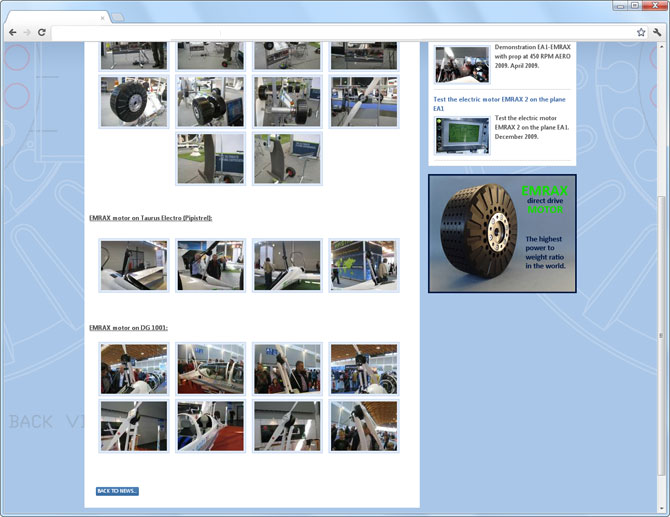Click the scrollbar down arrow
The width and height of the screenshot is (670, 517).
[661, 508]
